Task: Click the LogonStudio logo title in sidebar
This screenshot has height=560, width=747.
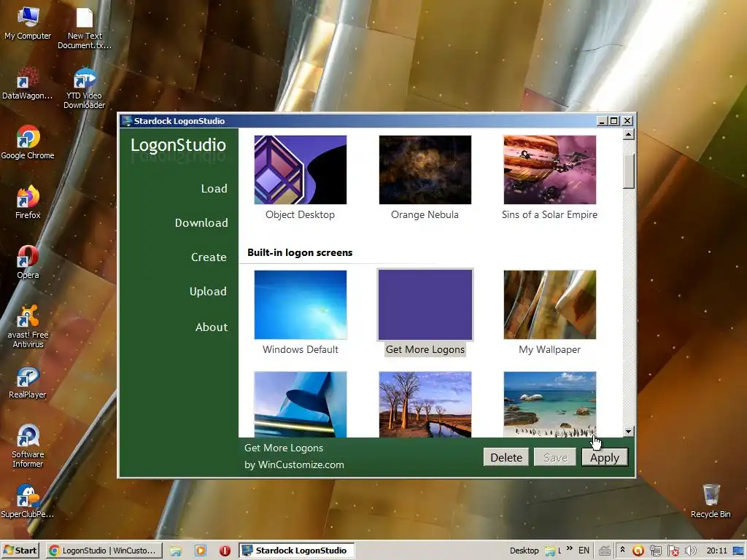Action: (178, 145)
